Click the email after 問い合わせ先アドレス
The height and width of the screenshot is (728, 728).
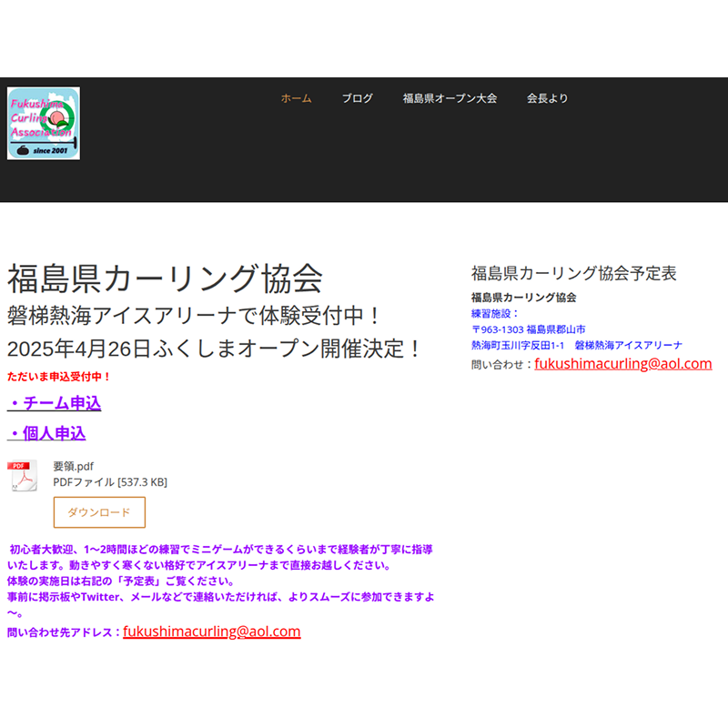click(211, 632)
